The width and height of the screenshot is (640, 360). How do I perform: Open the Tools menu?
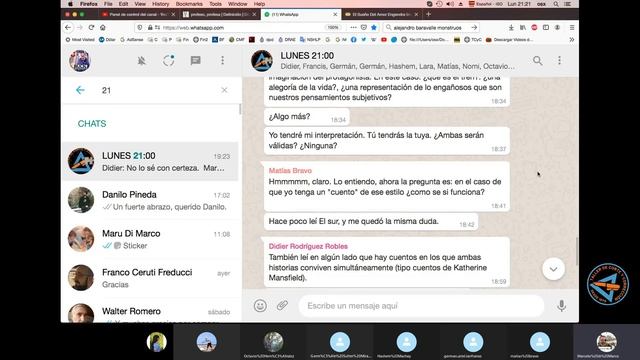coord(216,4)
